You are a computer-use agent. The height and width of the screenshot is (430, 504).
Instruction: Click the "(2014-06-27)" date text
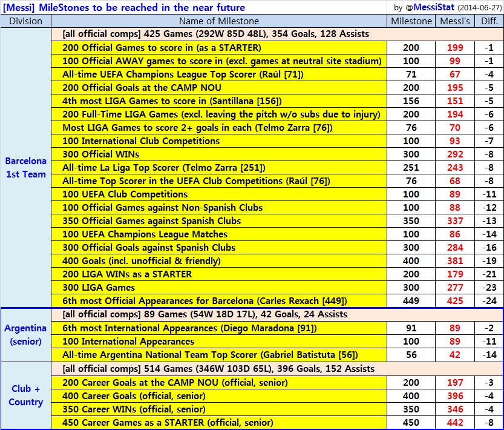[x=479, y=8]
